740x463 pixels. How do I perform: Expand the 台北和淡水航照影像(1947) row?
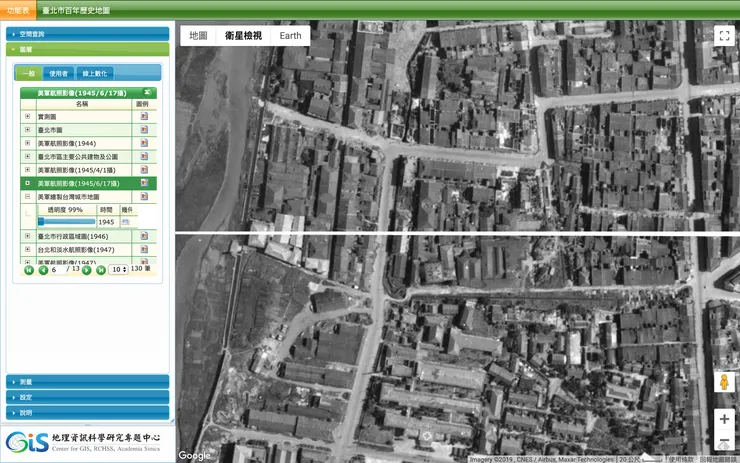27,249
